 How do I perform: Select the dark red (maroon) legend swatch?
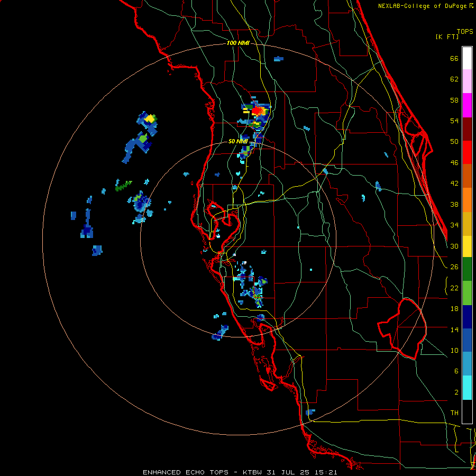tap(467, 129)
